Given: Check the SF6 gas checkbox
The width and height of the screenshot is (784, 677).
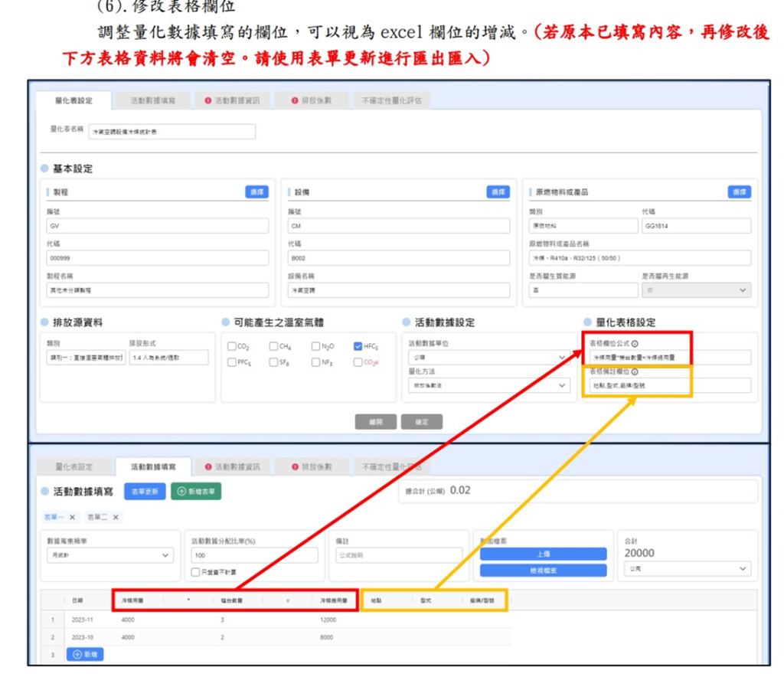Looking at the screenshot, I should click(x=273, y=362).
